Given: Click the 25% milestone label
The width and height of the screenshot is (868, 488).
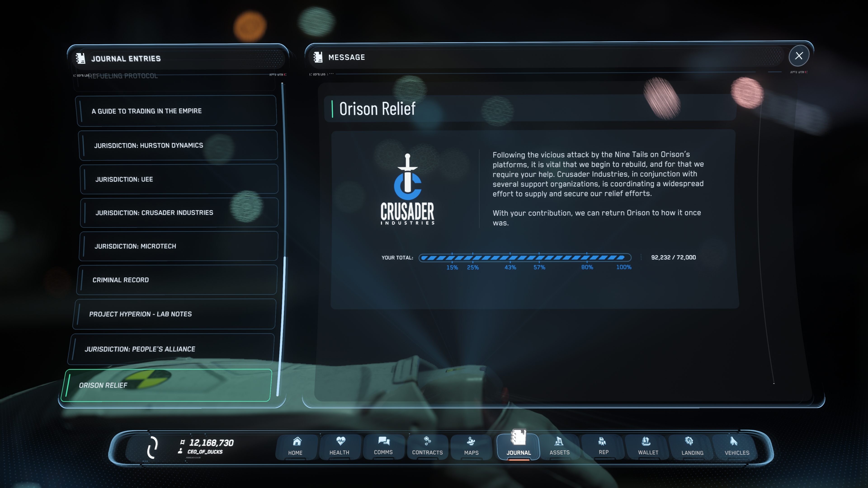Looking at the screenshot, I should tap(473, 267).
